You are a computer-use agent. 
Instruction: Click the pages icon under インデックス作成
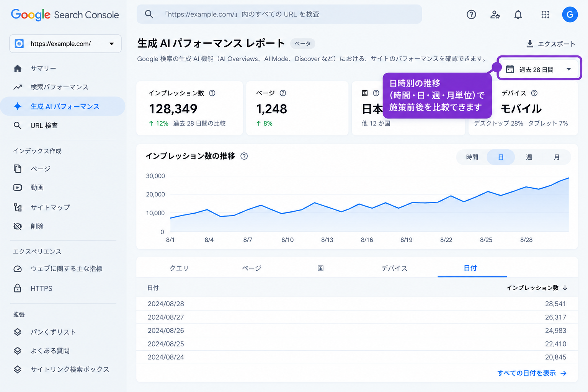18,169
